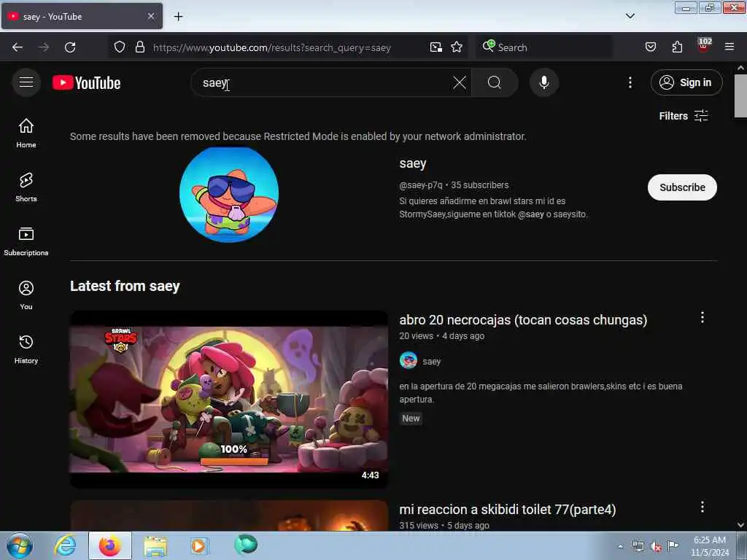Image resolution: width=747 pixels, height=560 pixels.
Task: Select the saey - YouTube tab
Action: click(x=82, y=16)
